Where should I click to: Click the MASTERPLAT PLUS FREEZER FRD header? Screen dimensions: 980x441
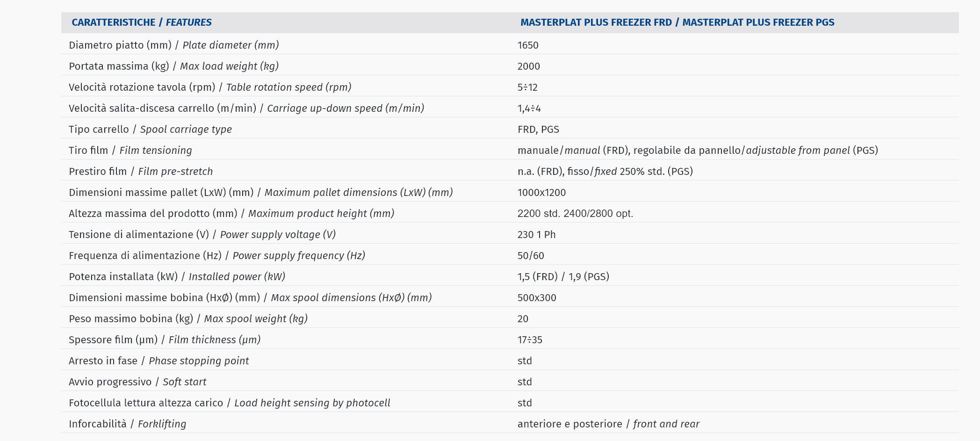tap(596, 22)
